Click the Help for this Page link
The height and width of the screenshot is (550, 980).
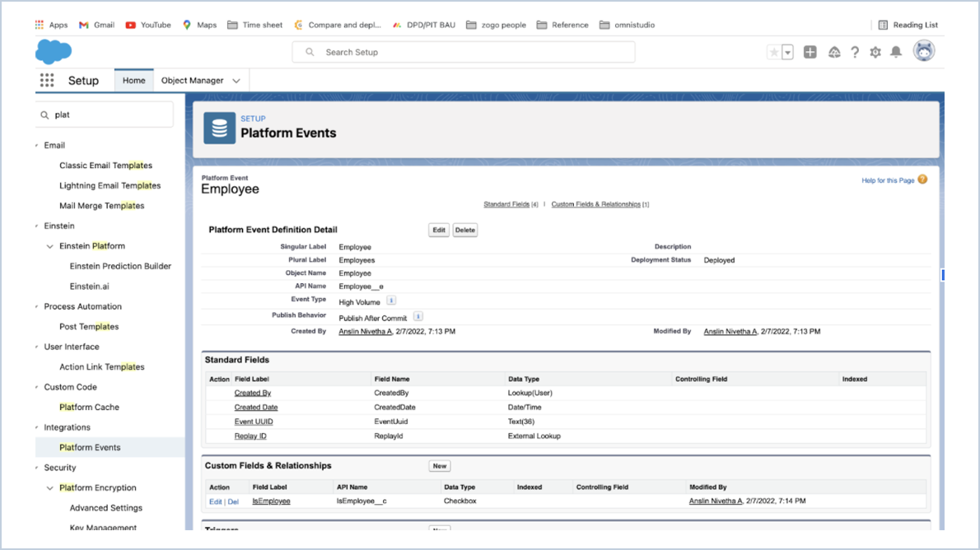886,179
